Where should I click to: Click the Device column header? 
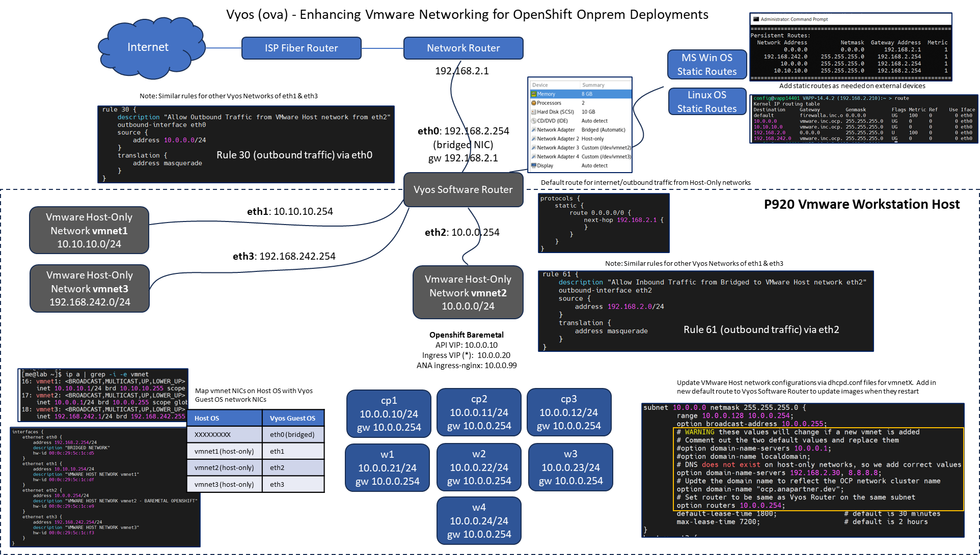(x=540, y=85)
